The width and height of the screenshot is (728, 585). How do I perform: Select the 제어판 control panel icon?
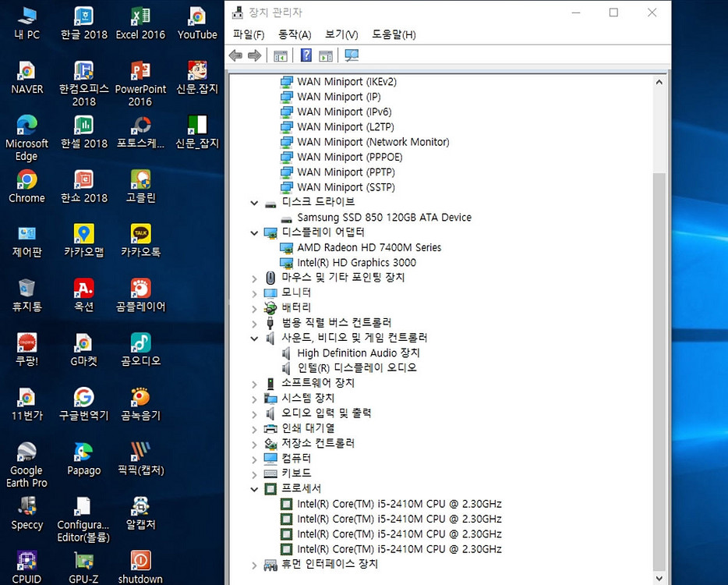(27, 241)
